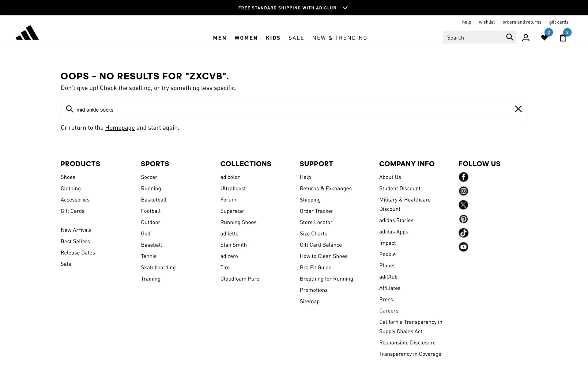The height and width of the screenshot is (368, 588).
Task: Open the NEW & TRENDING menu
Action: point(340,38)
